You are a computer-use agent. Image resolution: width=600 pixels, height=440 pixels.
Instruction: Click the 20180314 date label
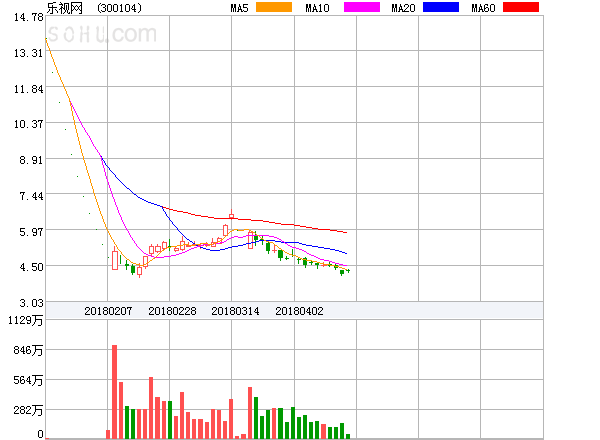235,311
